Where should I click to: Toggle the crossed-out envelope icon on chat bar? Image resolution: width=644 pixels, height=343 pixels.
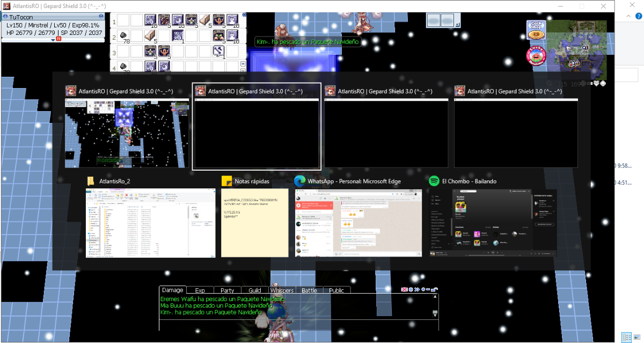405,290
